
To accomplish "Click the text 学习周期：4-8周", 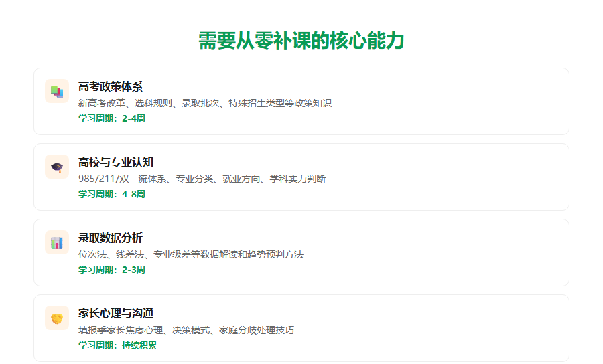I will click(112, 194).
